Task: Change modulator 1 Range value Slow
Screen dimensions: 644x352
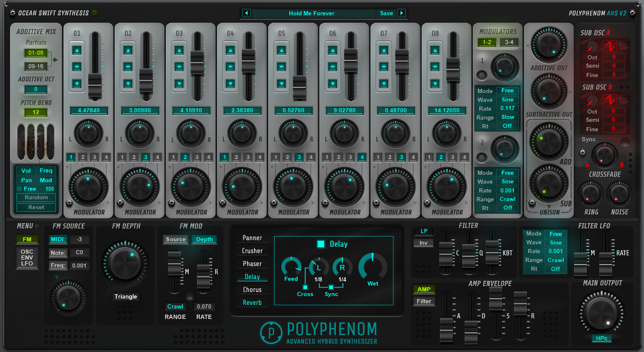Action: 507,117
